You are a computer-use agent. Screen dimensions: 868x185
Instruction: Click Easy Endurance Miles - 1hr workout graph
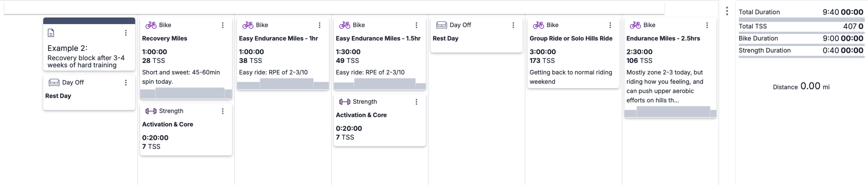283,84
